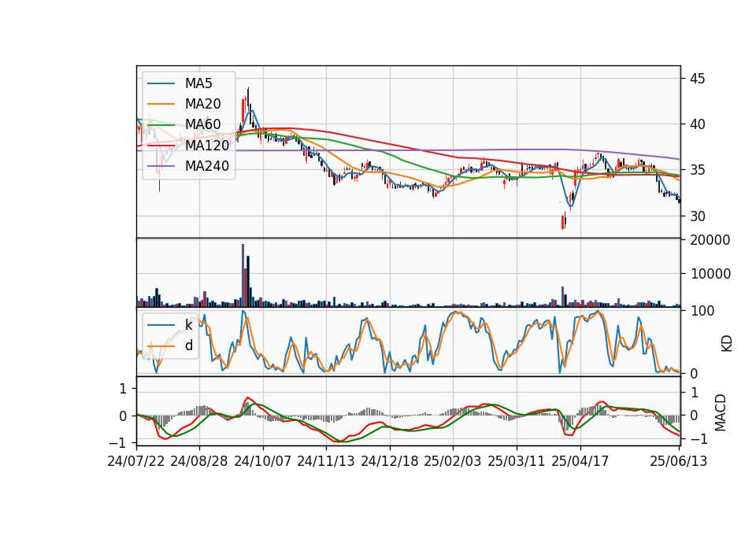Click the 45 price axis tick
Viewport: 756px width, 543px height.
[697, 79]
